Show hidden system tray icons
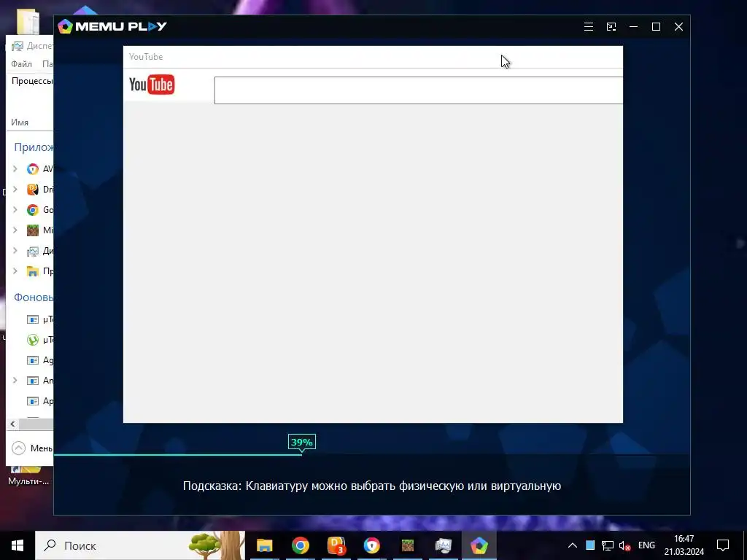Screen dimensions: 747x560 click(573, 545)
